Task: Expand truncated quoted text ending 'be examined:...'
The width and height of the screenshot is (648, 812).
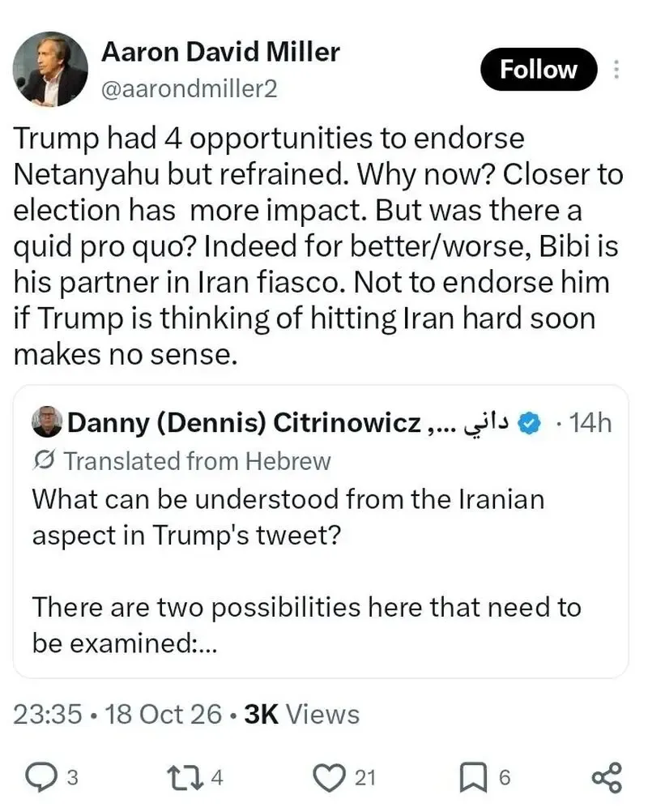Action: click(124, 643)
